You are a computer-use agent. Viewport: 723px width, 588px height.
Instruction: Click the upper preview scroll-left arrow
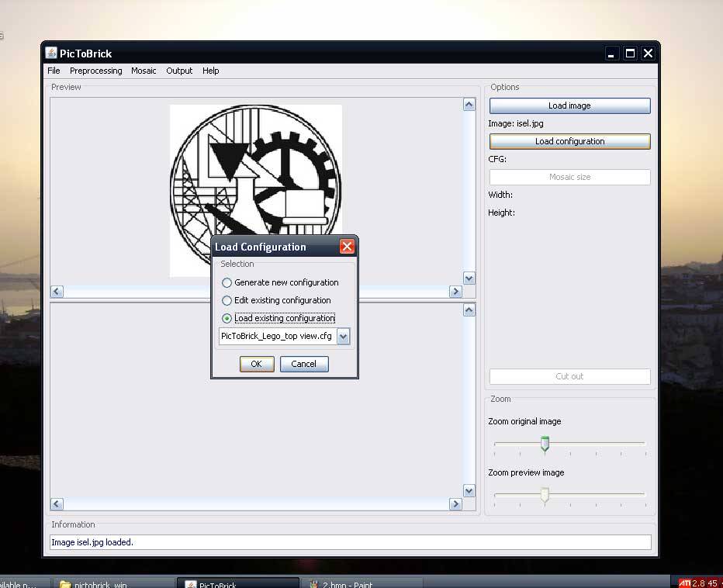point(57,292)
